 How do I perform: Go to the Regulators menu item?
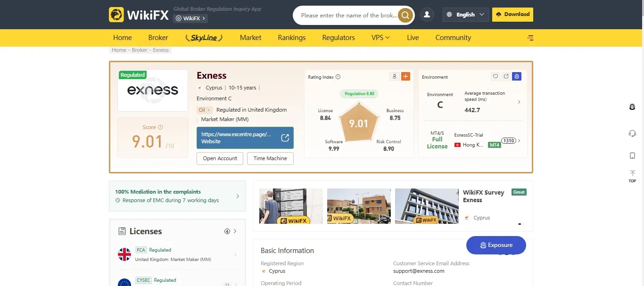(x=339, y=38)
